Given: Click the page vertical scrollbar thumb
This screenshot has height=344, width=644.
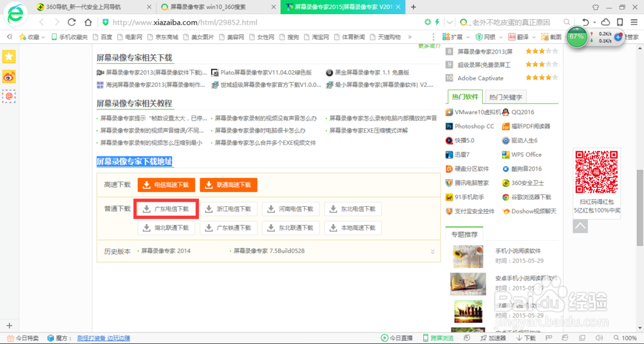Looking at the screenshot, I should click(x=640, y=207).
